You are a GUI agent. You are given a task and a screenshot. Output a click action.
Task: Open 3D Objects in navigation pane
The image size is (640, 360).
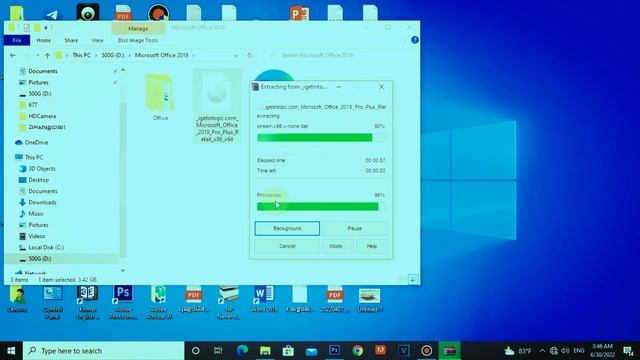tap(42, 169)
